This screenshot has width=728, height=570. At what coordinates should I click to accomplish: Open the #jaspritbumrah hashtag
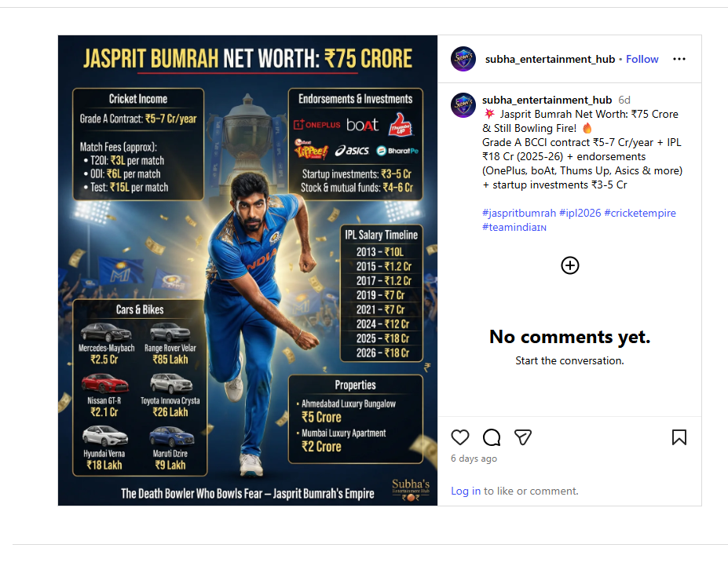518,213
